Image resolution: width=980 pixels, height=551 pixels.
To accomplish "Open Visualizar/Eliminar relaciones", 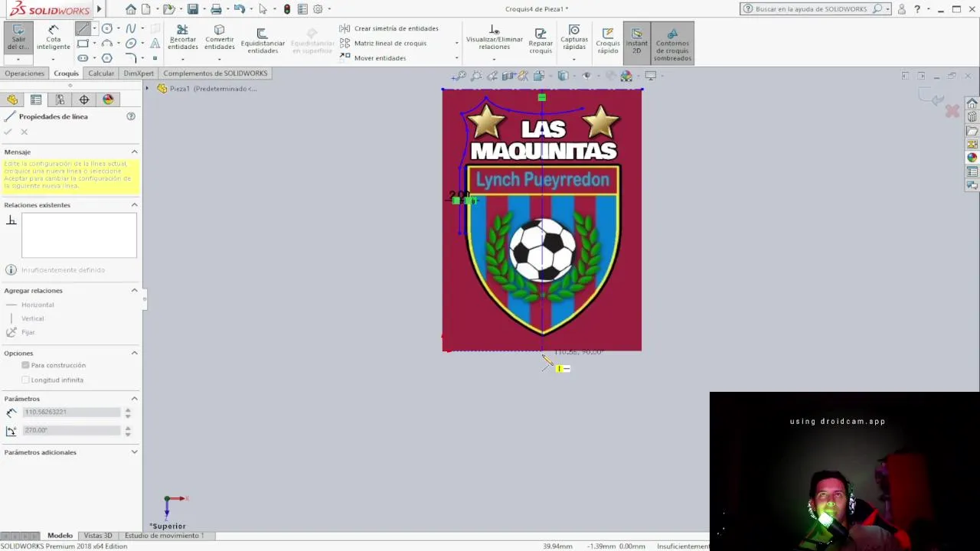I will point(495,37).
